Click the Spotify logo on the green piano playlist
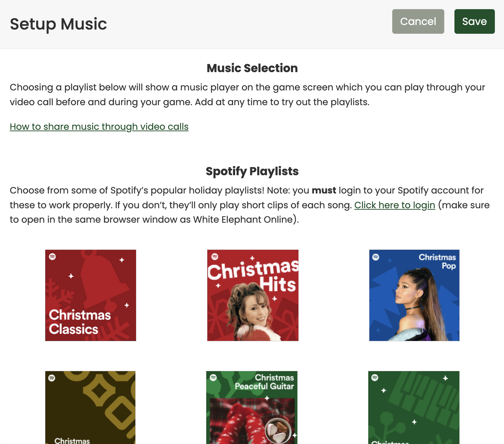504x444 pixels. (375, 378)
